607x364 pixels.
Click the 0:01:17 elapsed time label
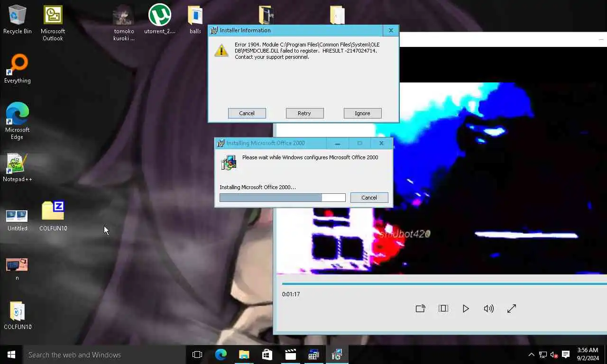291,294
